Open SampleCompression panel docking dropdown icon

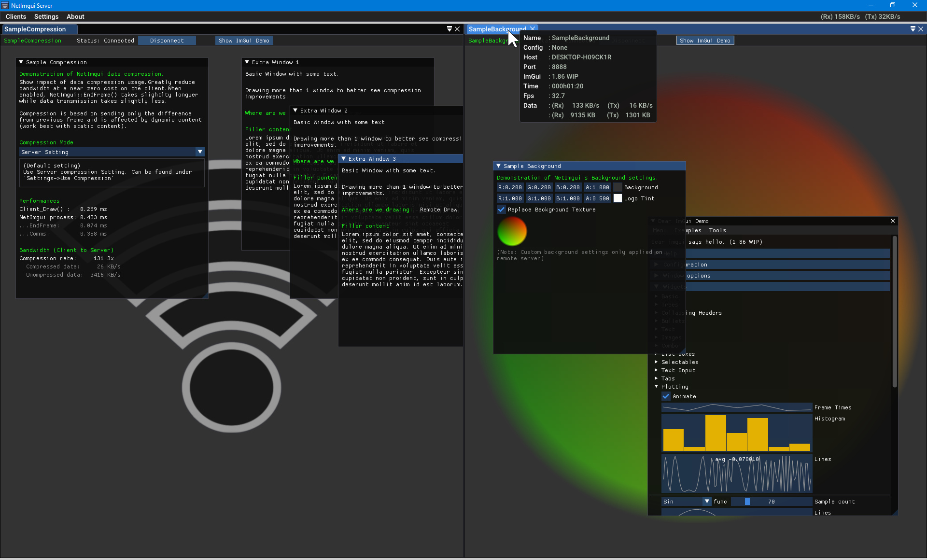point(449,29)
